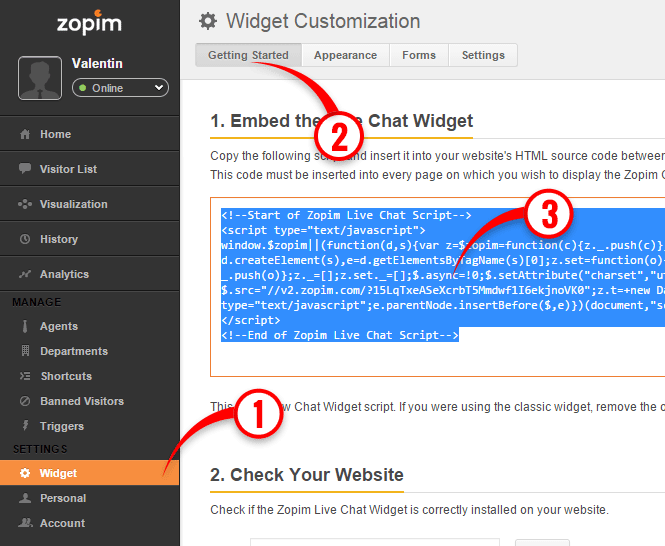Open the Personal settings page

click(x=63, y=498)
